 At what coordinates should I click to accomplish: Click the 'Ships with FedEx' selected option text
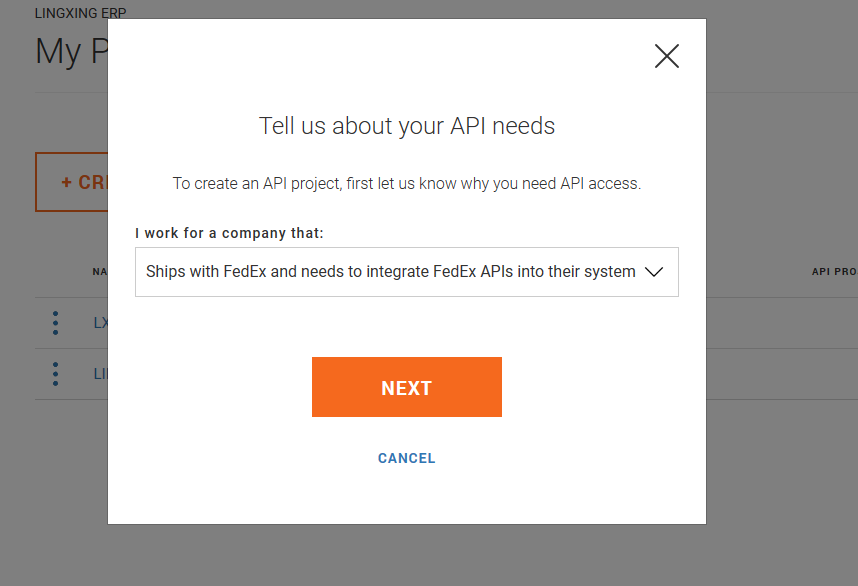point(390,272)
